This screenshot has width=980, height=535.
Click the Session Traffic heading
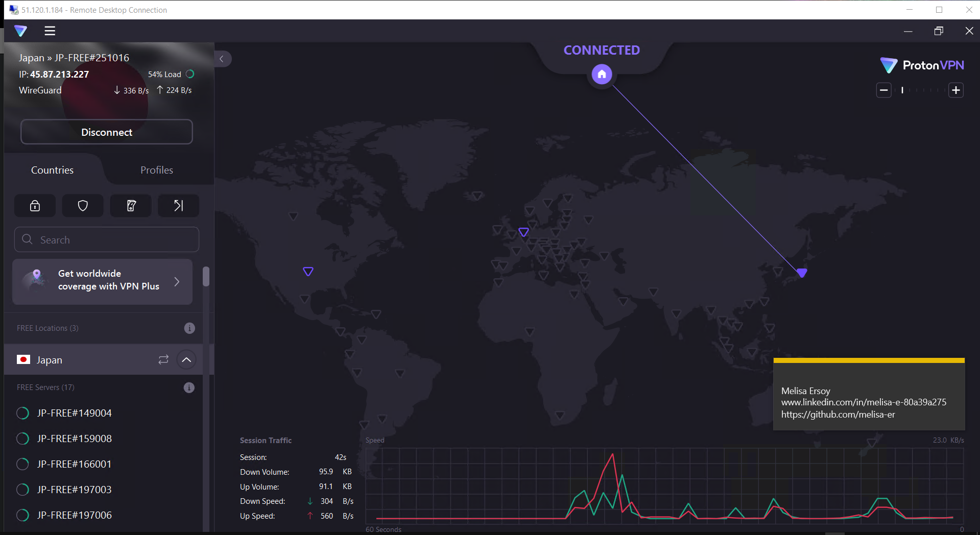click(x=266, y=441)
